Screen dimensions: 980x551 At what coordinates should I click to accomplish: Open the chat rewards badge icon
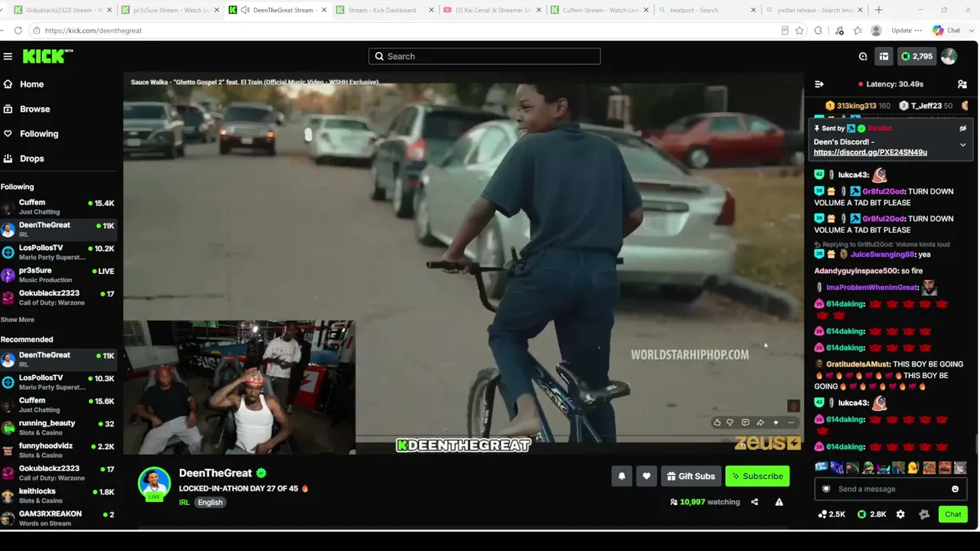924,514
